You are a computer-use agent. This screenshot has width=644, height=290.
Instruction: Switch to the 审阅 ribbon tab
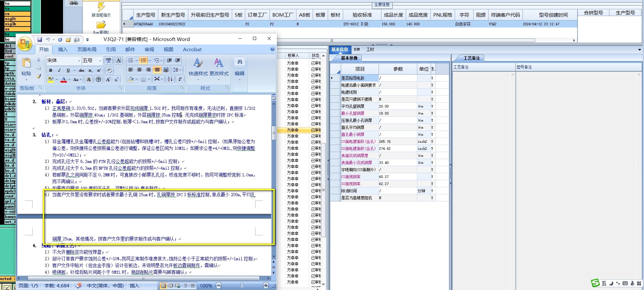click(149, 49)
